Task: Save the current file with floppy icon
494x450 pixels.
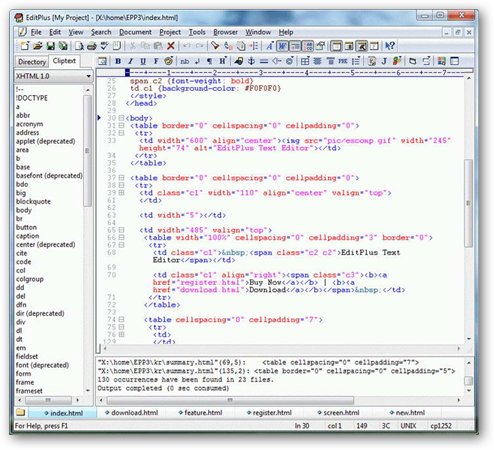Action: point(50,46)
